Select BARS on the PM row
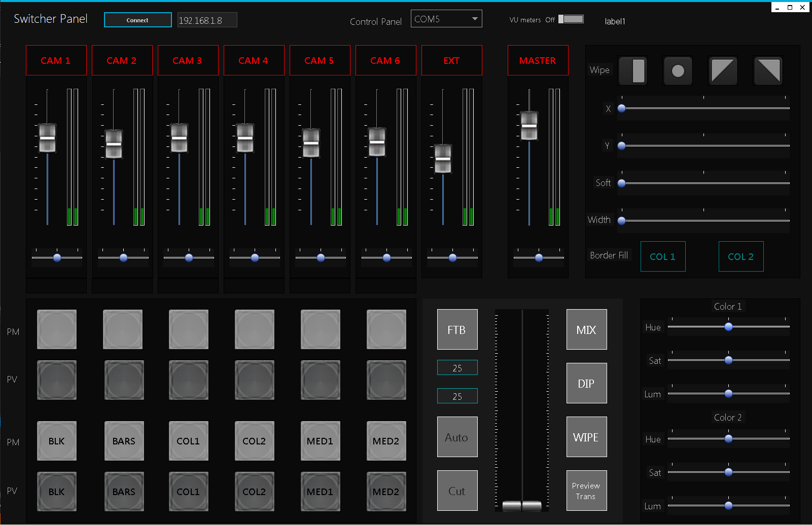 (x=124, y=441)
